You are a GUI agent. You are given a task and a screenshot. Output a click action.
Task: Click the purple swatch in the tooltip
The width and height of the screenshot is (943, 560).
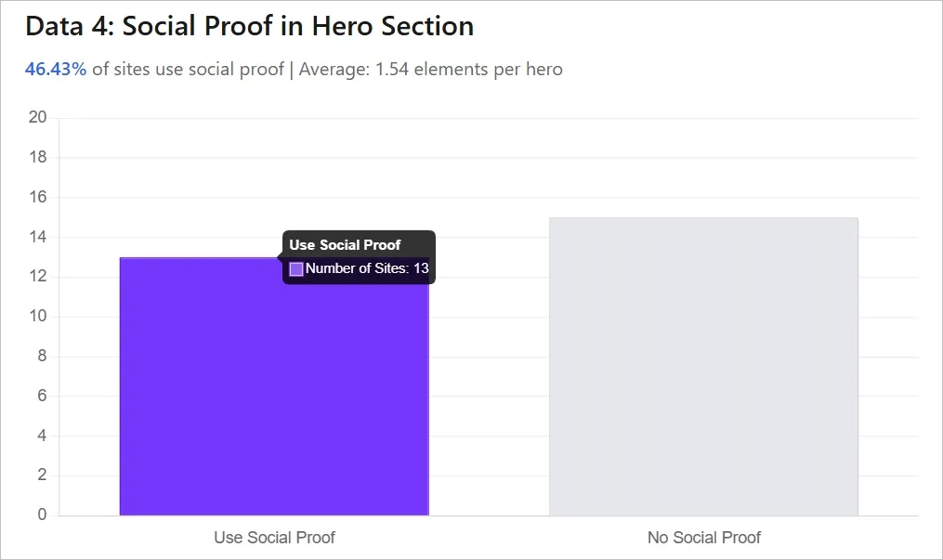296,269
